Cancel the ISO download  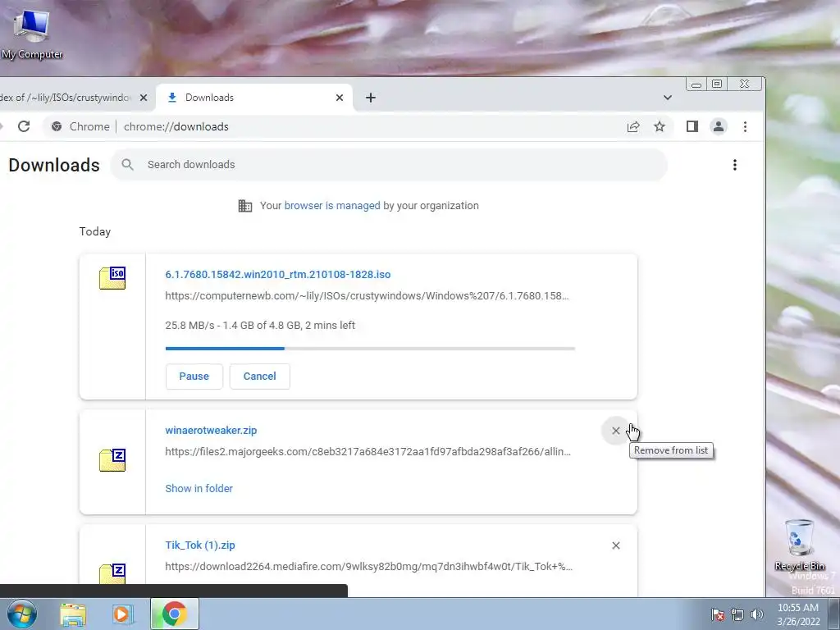pyautogui.click(x=260, y=377)
